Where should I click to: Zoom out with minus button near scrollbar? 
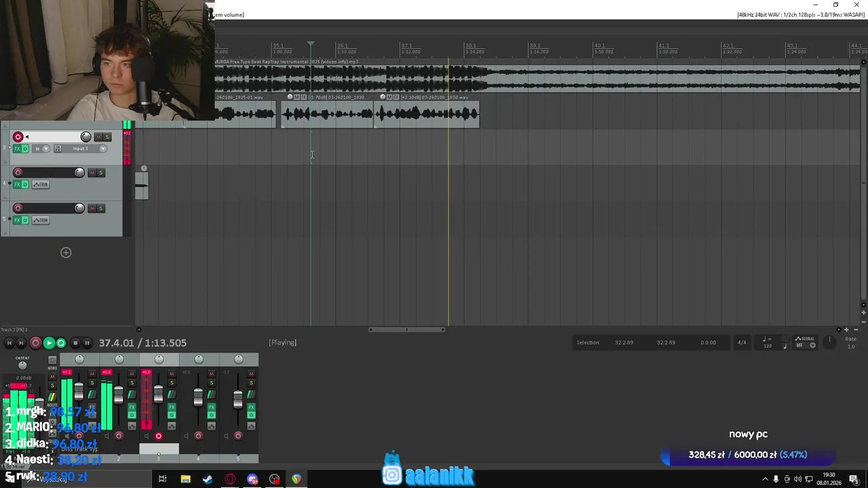[855, 329]
